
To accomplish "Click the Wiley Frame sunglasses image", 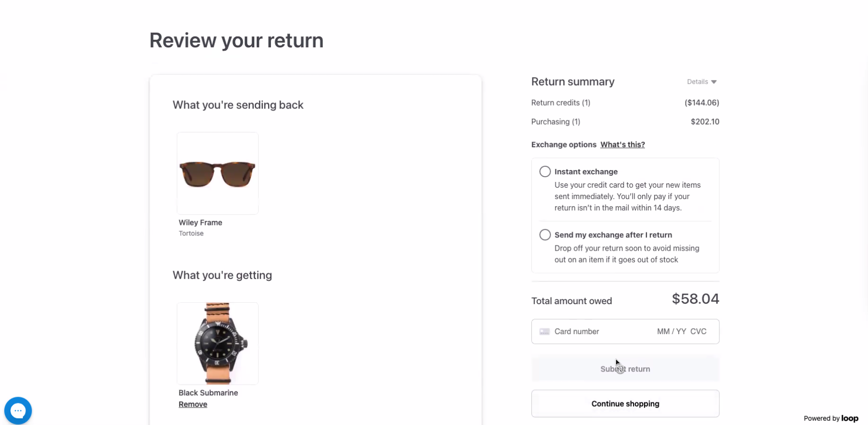I will [x=217, y=173].
